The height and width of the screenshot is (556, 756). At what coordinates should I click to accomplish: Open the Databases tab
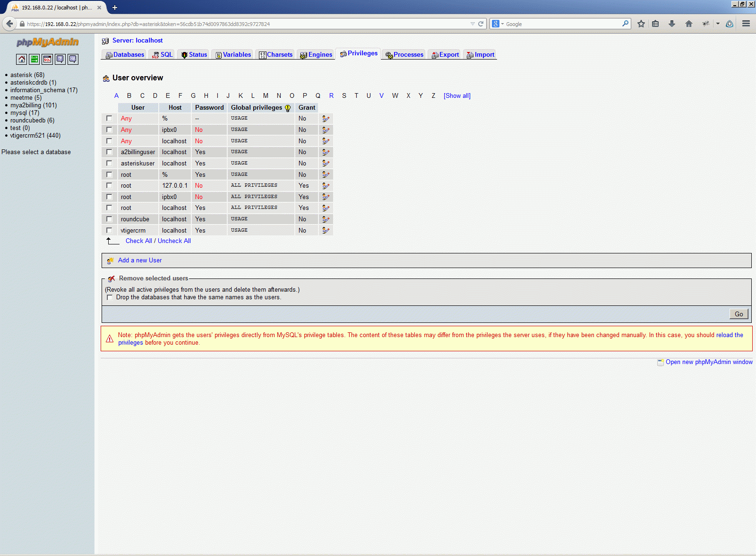(125, 55)
